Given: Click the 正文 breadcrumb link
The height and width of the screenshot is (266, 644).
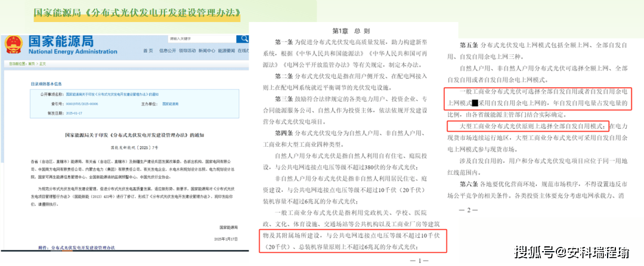Looking at the screenshot, I should 42,64.
